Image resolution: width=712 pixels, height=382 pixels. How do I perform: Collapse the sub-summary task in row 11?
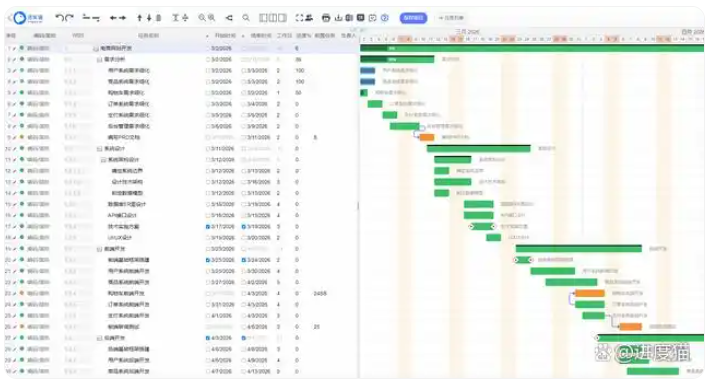tap(103, 159)
